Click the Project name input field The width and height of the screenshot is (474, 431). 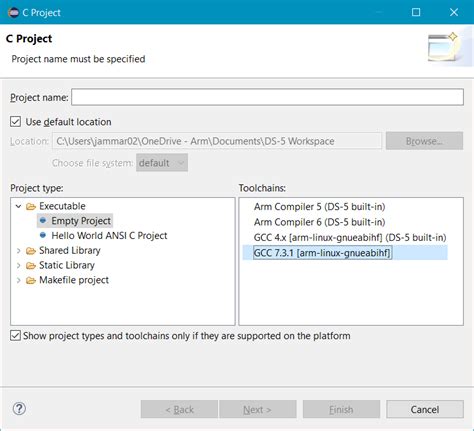[267, 97]
